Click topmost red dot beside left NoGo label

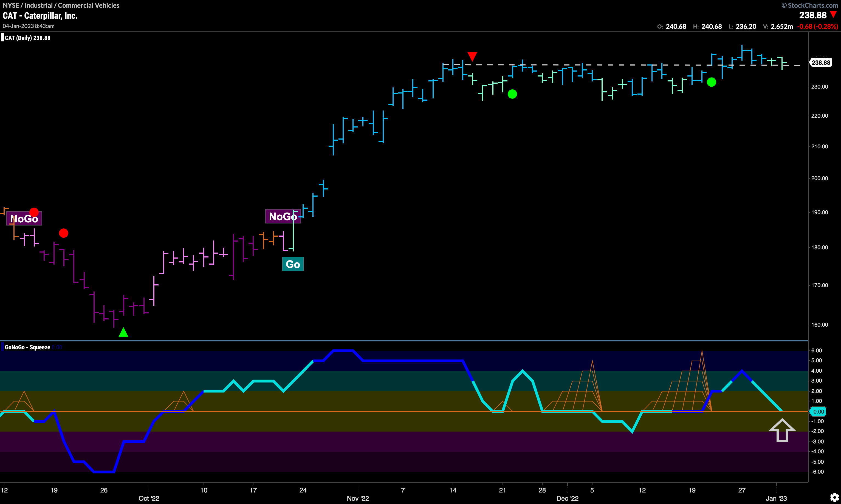tap(34, 213)
